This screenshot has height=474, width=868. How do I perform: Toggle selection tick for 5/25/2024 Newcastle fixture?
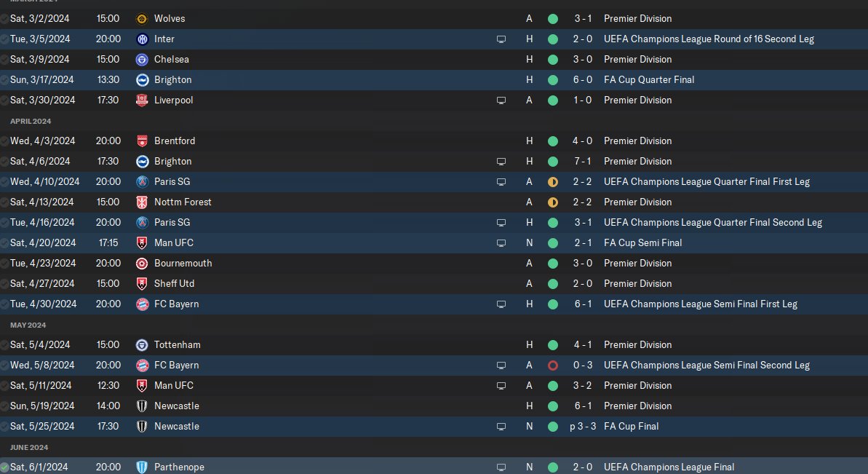pos(4,426)
